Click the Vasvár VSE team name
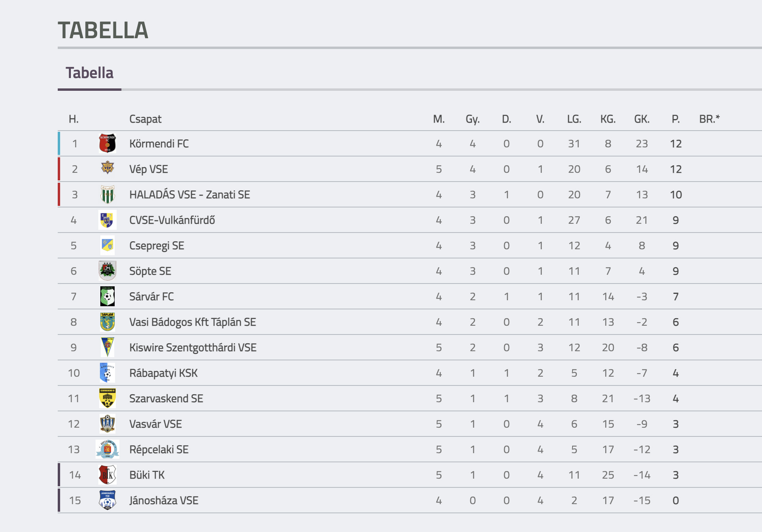 click(155, 424)
